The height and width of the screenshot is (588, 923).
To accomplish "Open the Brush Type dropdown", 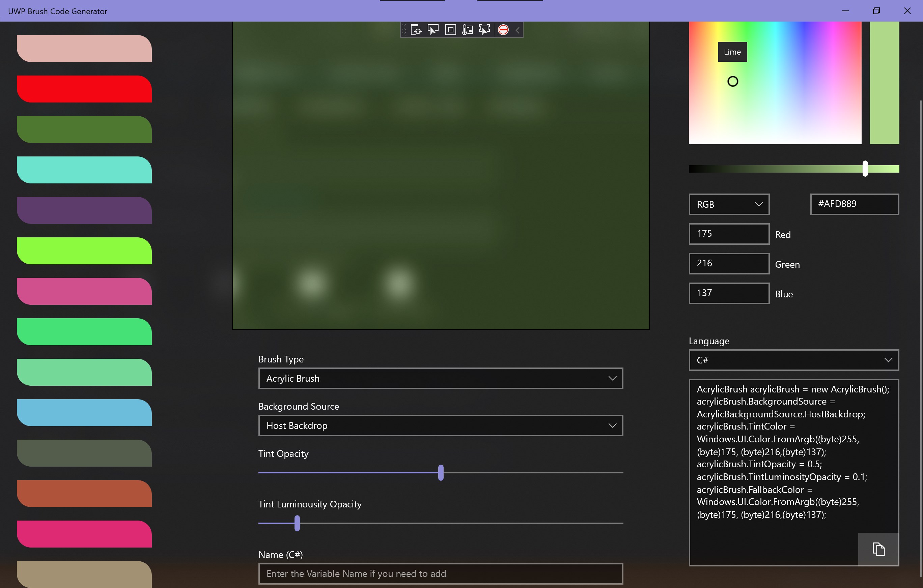I will pyautogui.click(x=441, y=379).
